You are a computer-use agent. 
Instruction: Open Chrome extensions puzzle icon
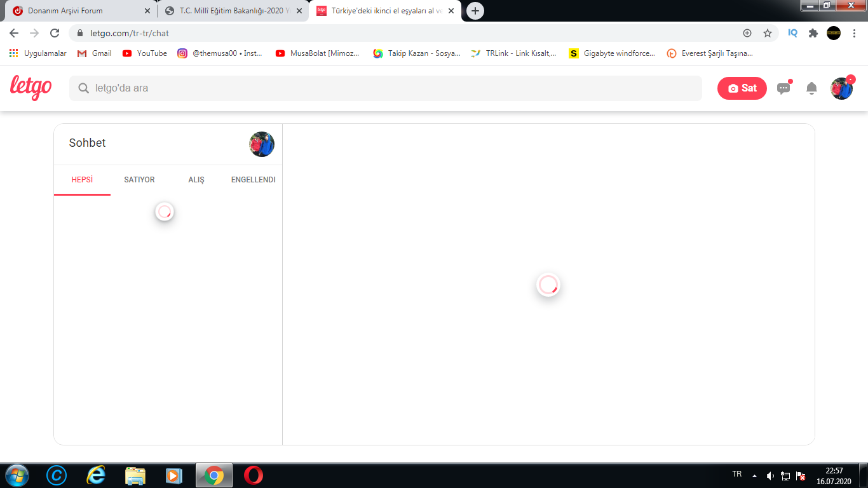tap(813, 32)
